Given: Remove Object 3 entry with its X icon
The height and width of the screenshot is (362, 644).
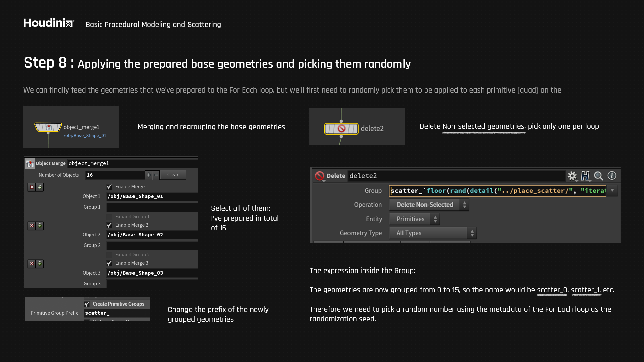Looking at the screenshot, I should tap(32, 263).
